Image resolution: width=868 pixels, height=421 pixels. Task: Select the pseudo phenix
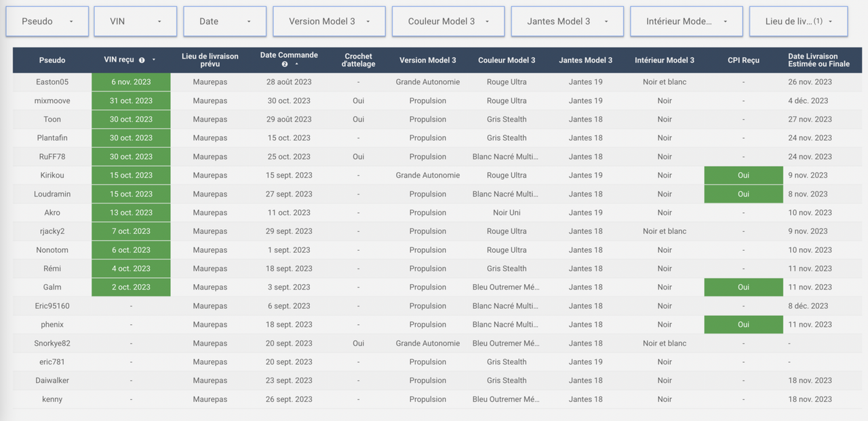[x=52, y=325]
